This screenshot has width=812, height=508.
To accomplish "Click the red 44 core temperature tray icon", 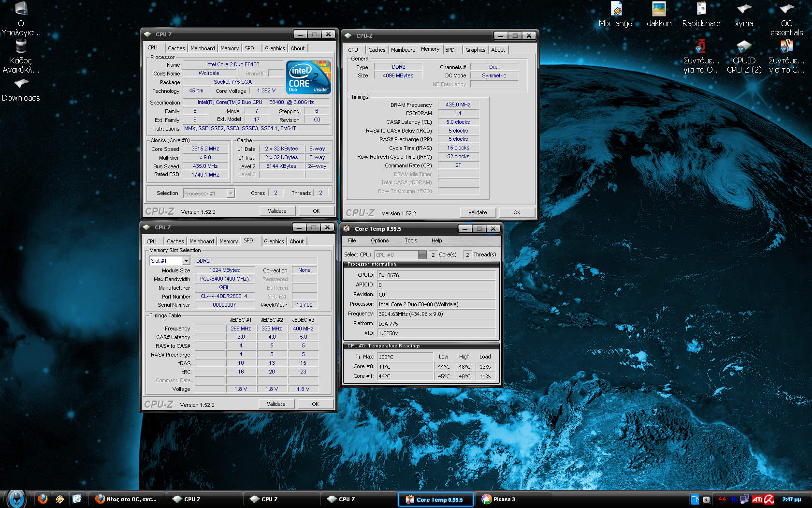I will tap(722, 499).
